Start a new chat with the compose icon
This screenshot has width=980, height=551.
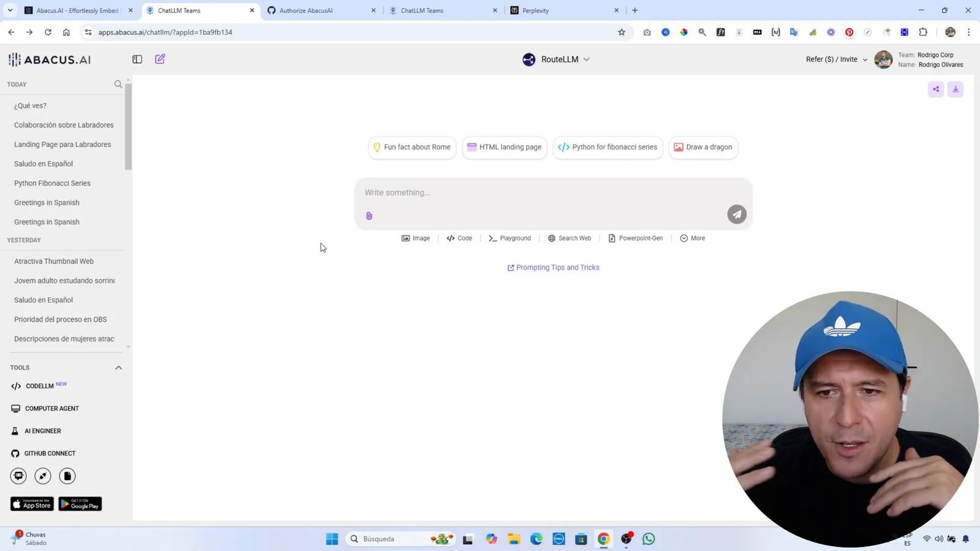160,59
